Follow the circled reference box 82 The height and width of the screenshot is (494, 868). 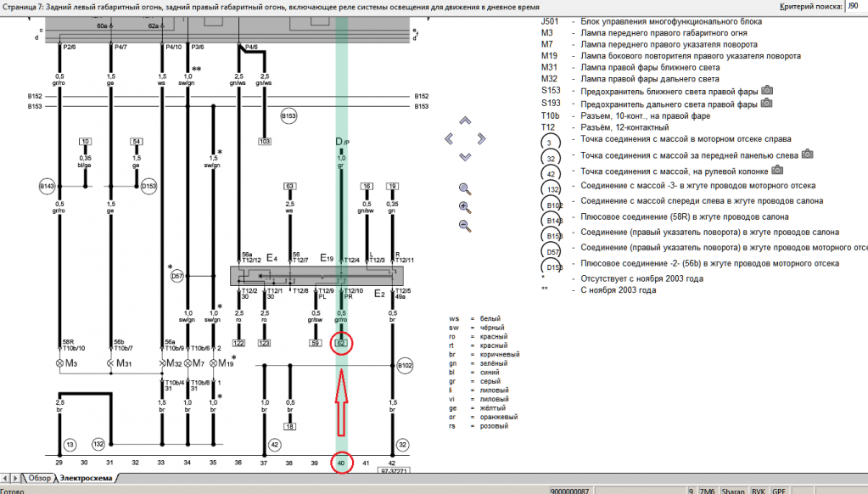341,342
